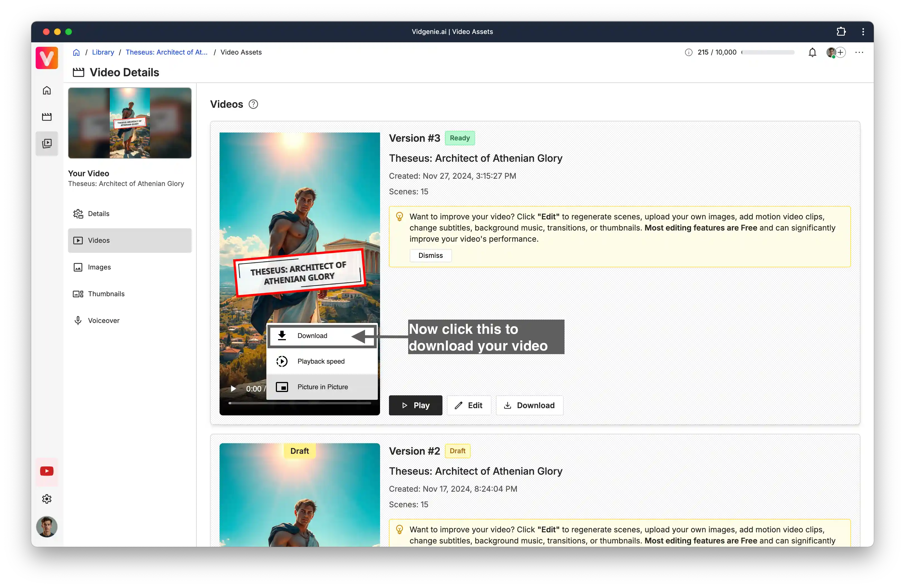Switch to the Thumbnails section
The width and height of the screenshot is (905, 588).
click(130, 294)
